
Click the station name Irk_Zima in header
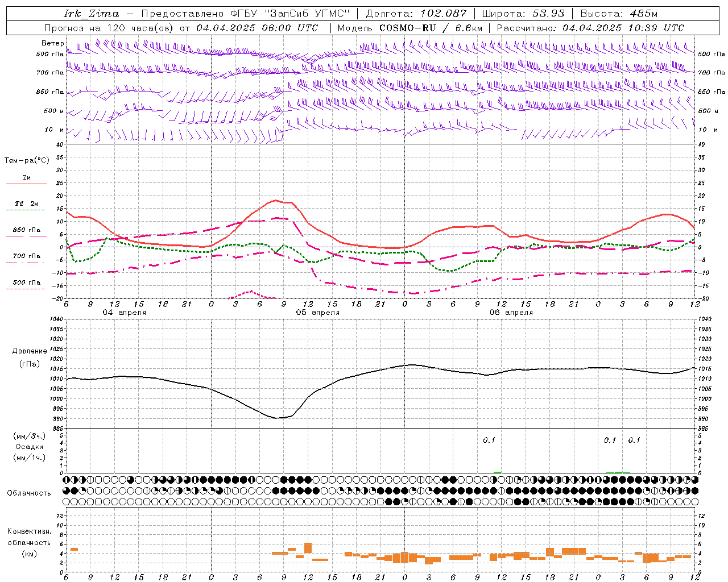pos(92,14)
